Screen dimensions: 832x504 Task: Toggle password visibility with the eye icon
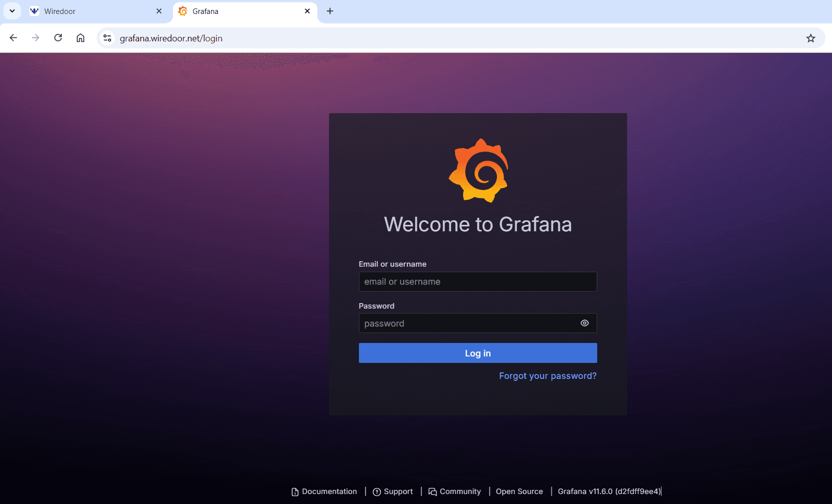[584, 323]
